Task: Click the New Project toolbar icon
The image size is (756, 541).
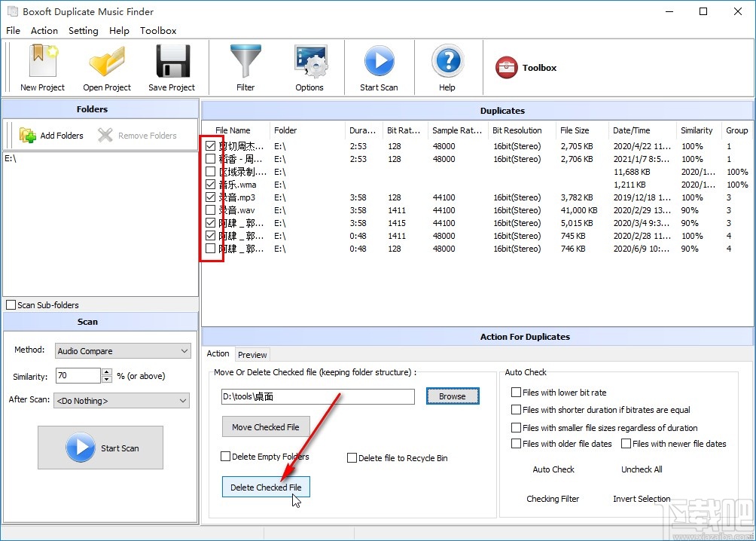Action: [x=42, y=61]
